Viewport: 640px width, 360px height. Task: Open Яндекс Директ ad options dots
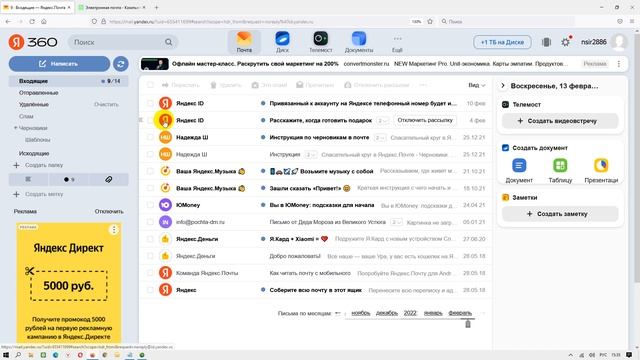114,230
